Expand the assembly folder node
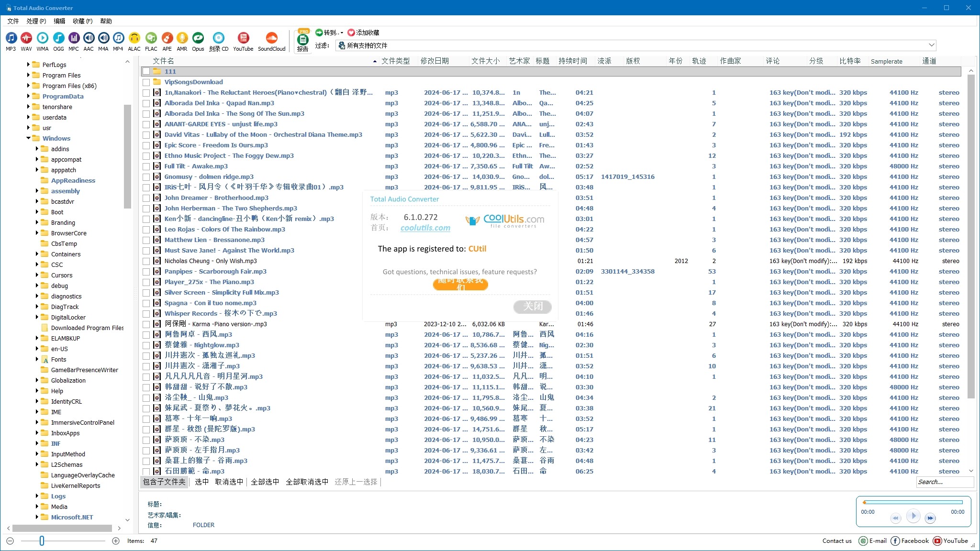The image size is (980, 551). (37, 191)
